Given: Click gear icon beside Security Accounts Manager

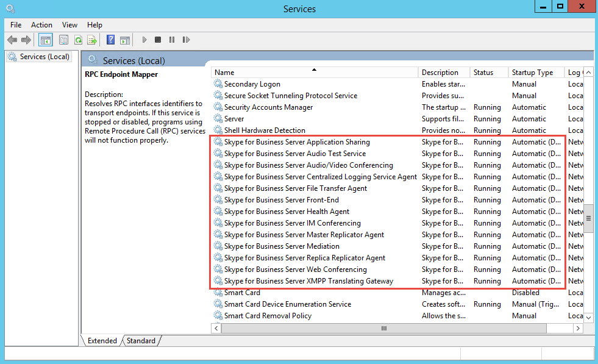Looking at the screenshot, I should click(x=218, y=107).
